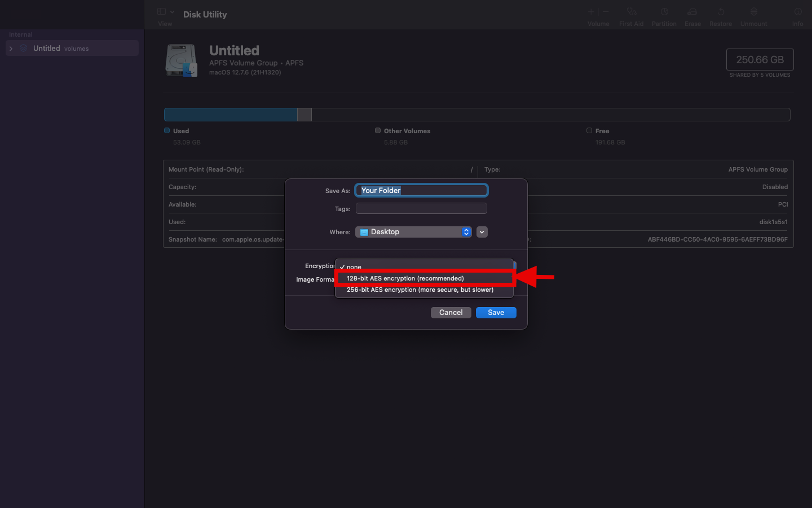Choose 256-bit AES encryption option

coord(420,290)
